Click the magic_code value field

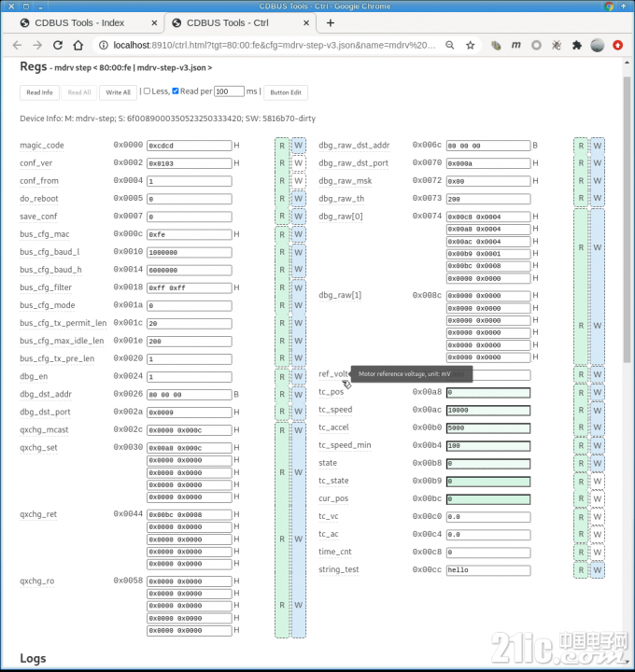point(189,146)
